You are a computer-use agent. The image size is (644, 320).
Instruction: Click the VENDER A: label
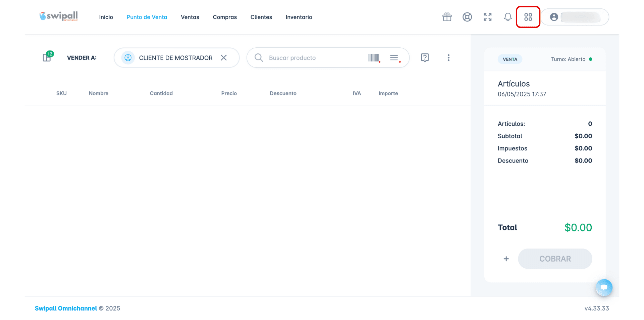click(82, 58)
